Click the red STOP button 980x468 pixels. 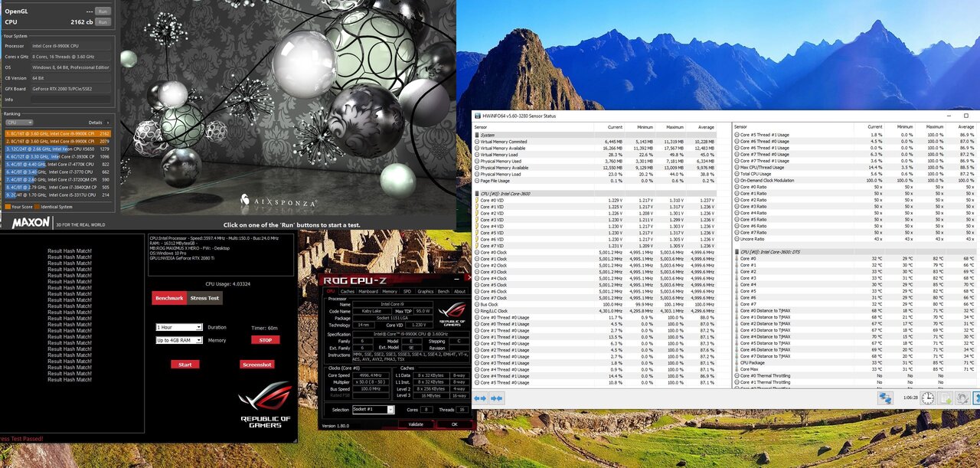(x=265, y=339)
